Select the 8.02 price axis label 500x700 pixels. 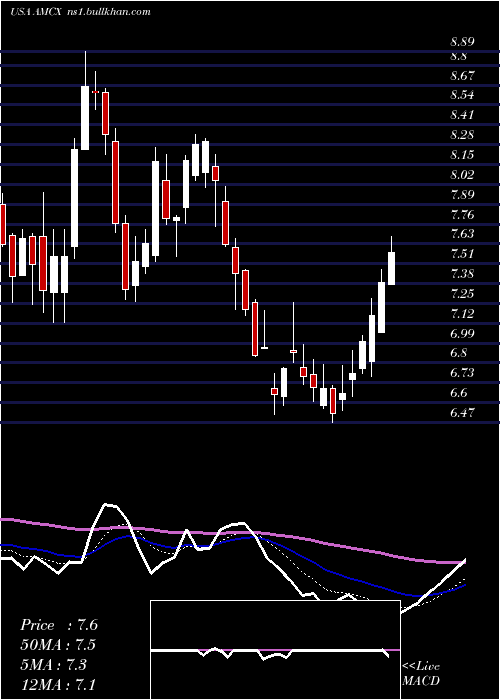462,174
